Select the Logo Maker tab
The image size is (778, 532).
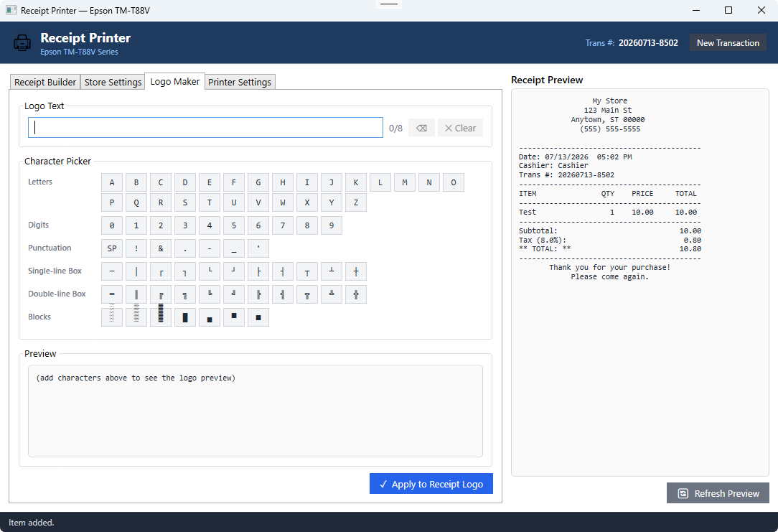pos(174,81)
